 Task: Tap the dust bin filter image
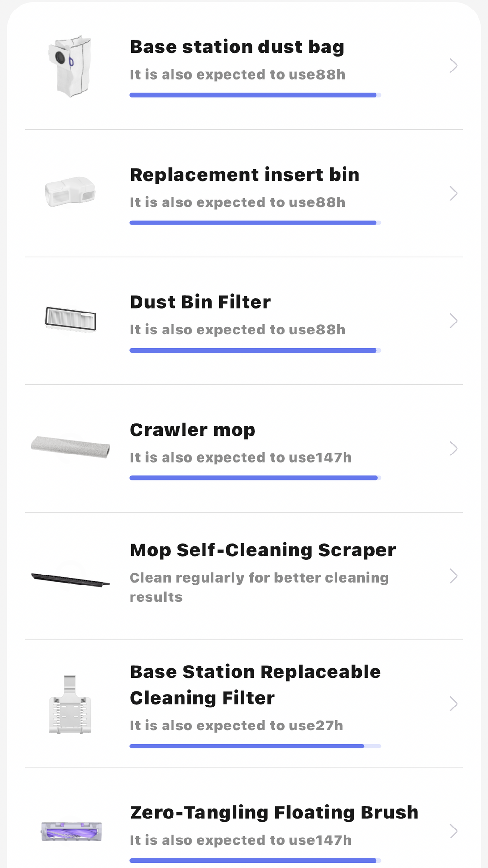pyautogui.click(x=71, y=319)
